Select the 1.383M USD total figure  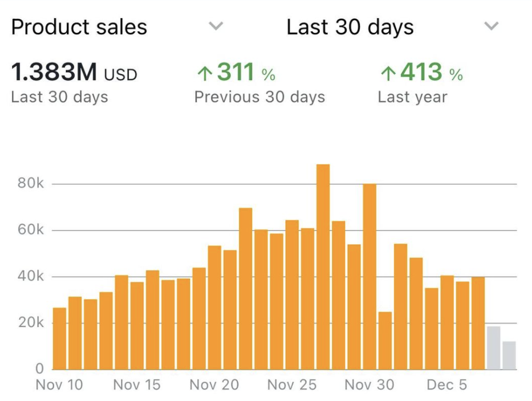[74, 73]
